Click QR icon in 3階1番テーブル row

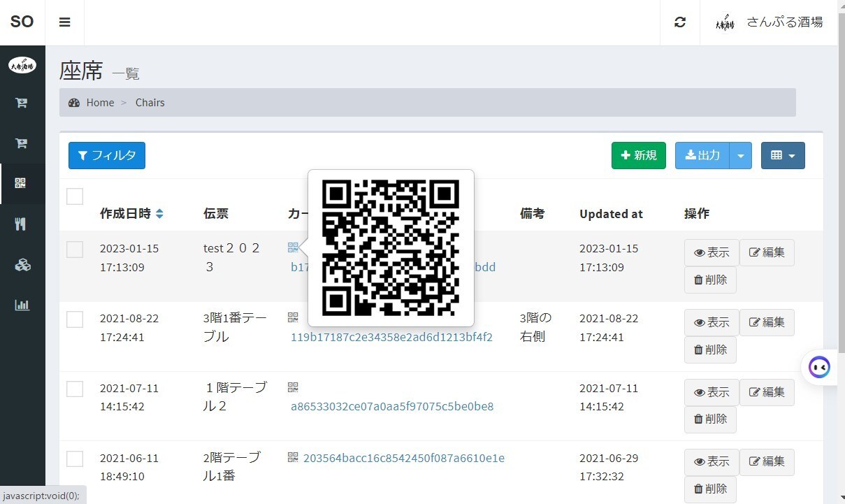coord(293,318)
